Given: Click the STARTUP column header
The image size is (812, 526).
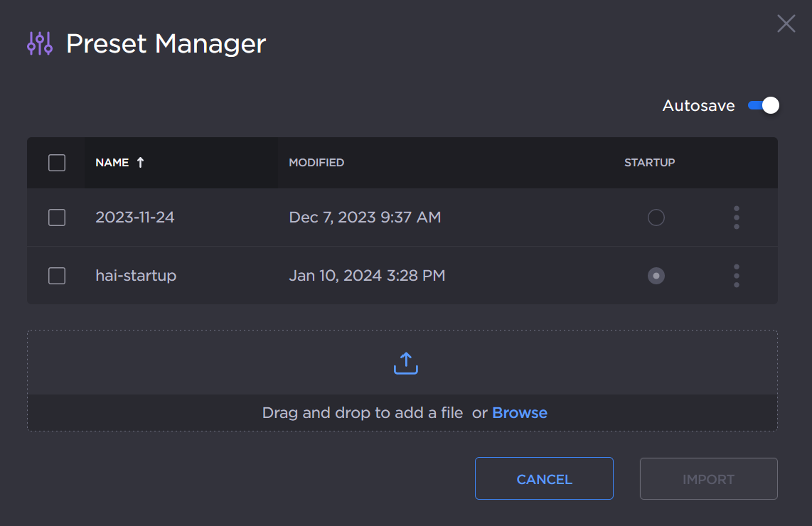Looking at the screenshot, I should click(649, 163).
